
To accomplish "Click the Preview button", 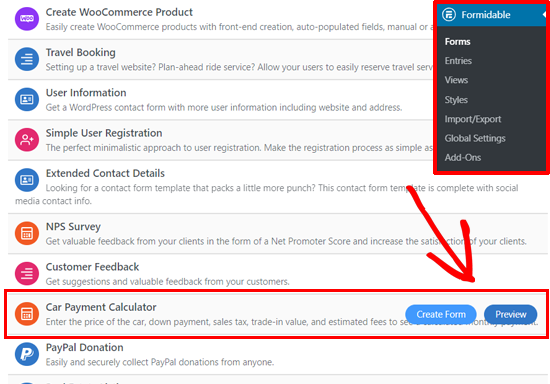I will [x=510, y=315].
